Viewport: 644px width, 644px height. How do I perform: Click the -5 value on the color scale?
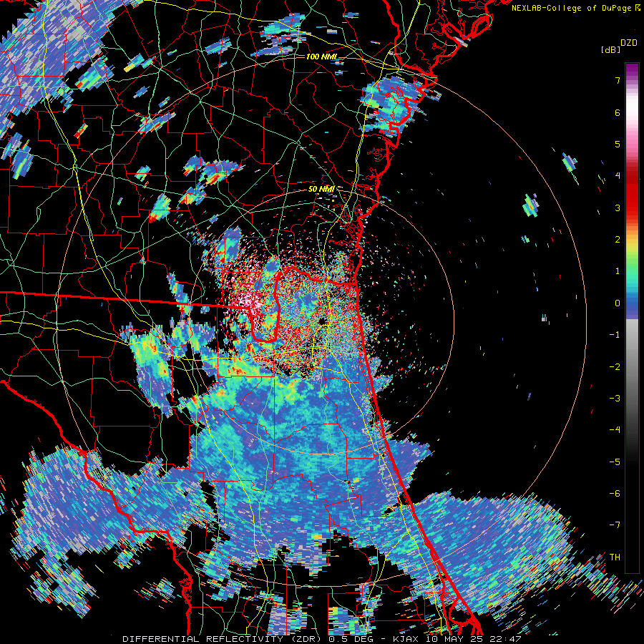point(615,462)
